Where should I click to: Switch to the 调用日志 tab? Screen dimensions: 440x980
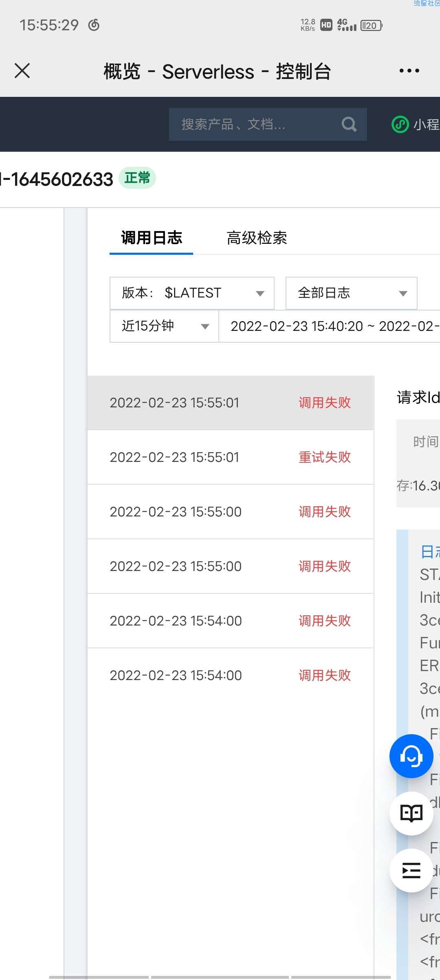click(151, 238)
